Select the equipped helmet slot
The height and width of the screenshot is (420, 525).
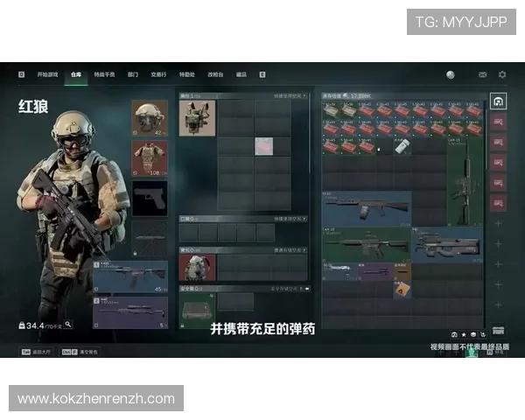pyautogui.click(x=150, y=118)
